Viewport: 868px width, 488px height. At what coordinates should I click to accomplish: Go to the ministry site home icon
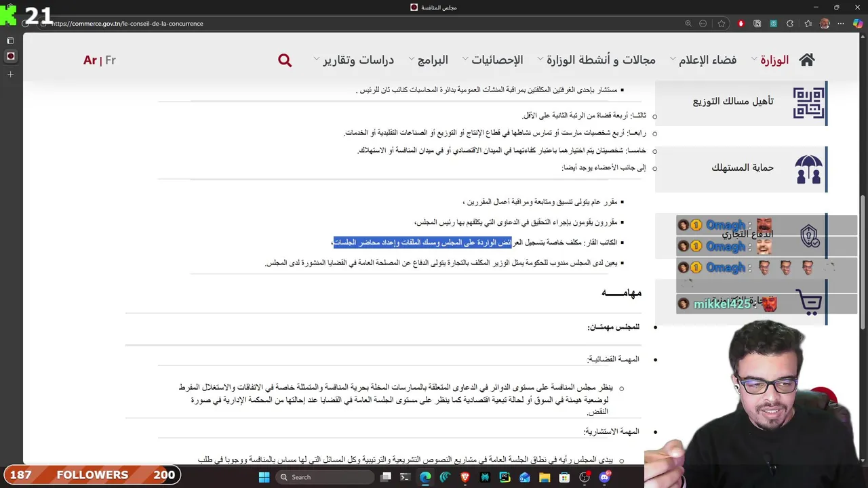[x=806, y=60]
